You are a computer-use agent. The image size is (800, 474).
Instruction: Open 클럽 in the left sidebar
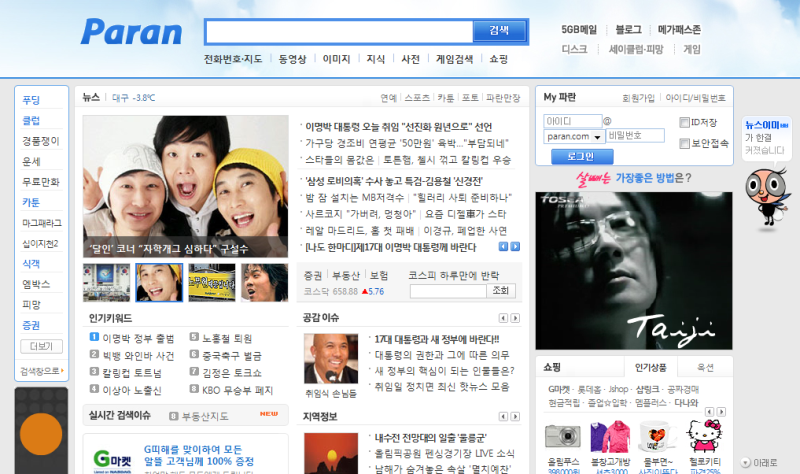(31, 120)
